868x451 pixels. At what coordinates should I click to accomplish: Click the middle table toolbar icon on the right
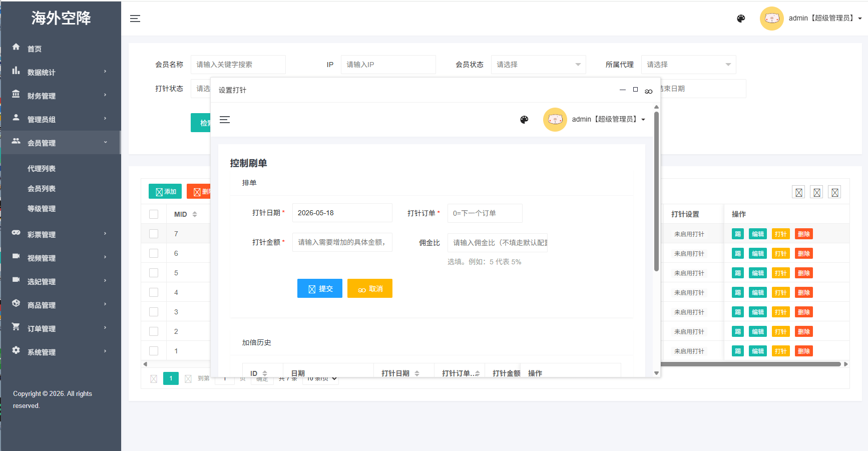point(817,192)
